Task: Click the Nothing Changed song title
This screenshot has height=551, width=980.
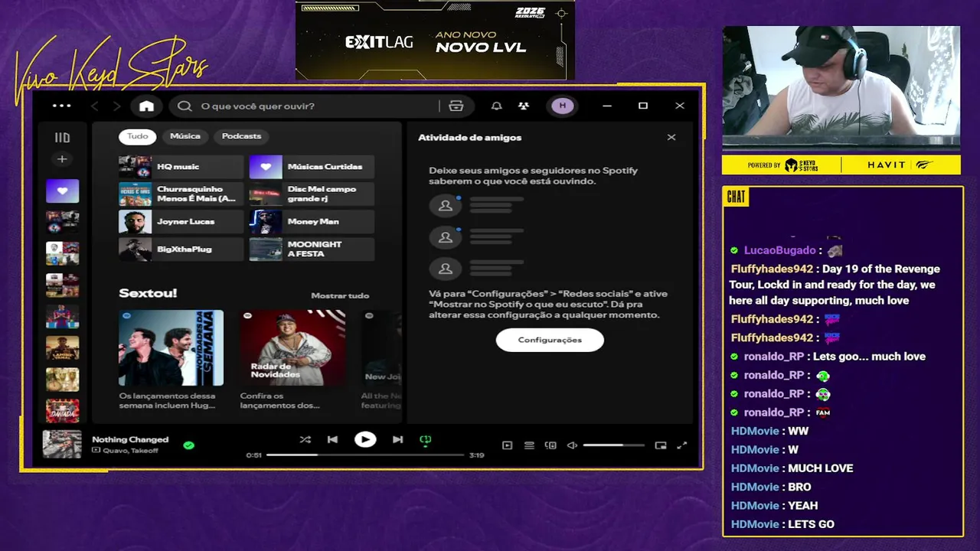Action: pos(130,439)
